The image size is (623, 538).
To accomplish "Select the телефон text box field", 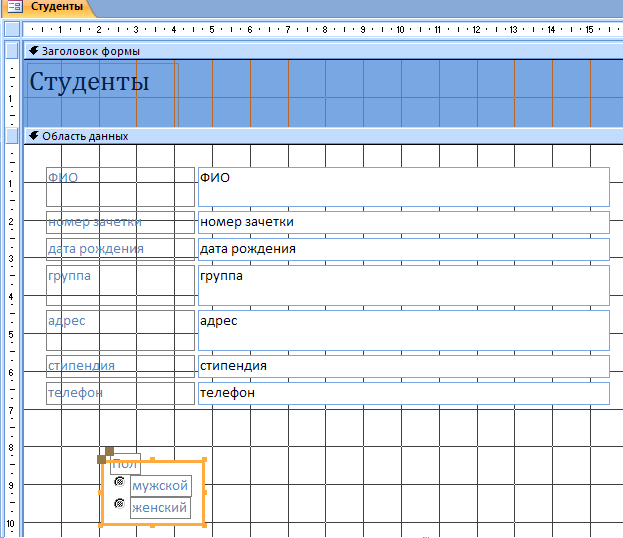I will tap(404, 393).
